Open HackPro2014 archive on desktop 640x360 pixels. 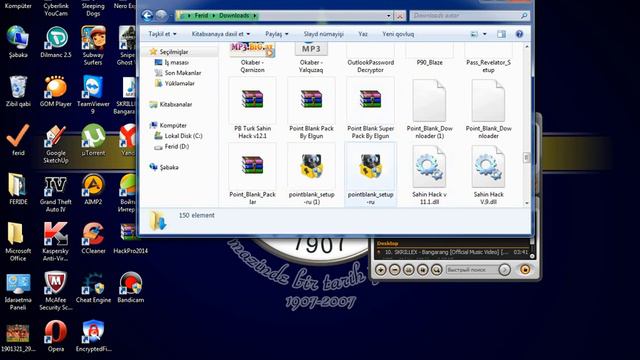130,238
